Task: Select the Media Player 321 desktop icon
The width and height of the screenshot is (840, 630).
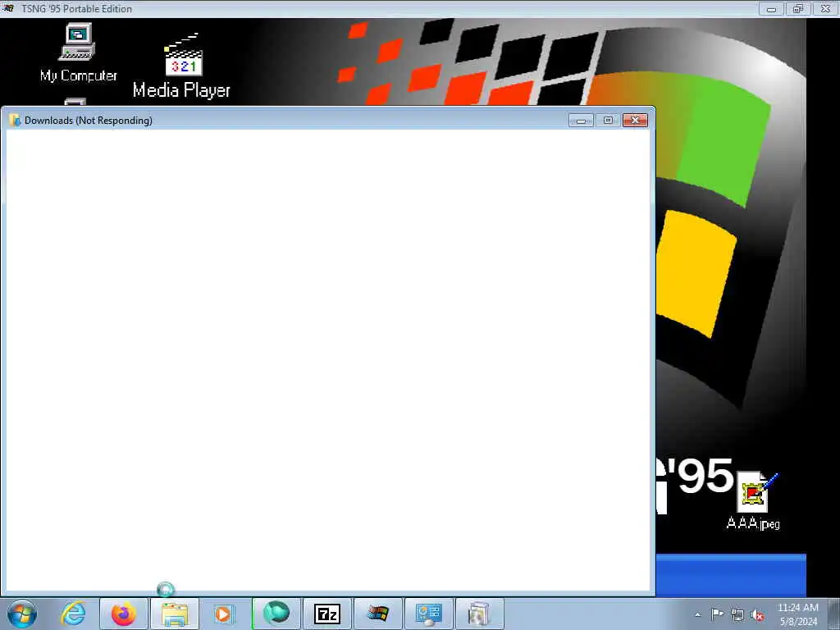Action: click(181, 66)
